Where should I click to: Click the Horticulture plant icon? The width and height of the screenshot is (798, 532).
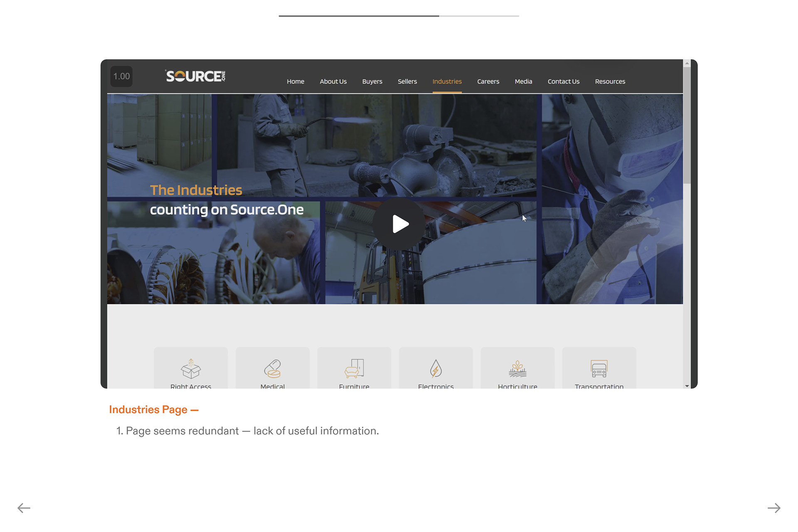[x=517, y=369]
